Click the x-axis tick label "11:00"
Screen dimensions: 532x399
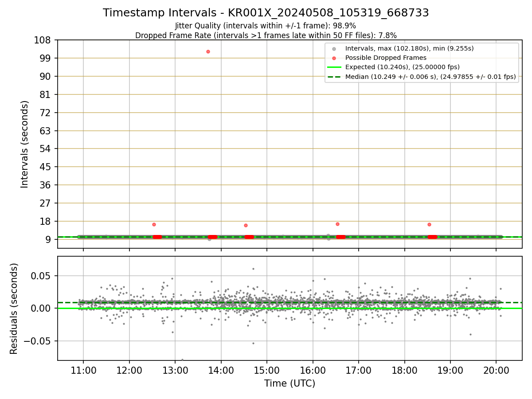point(83,371)
